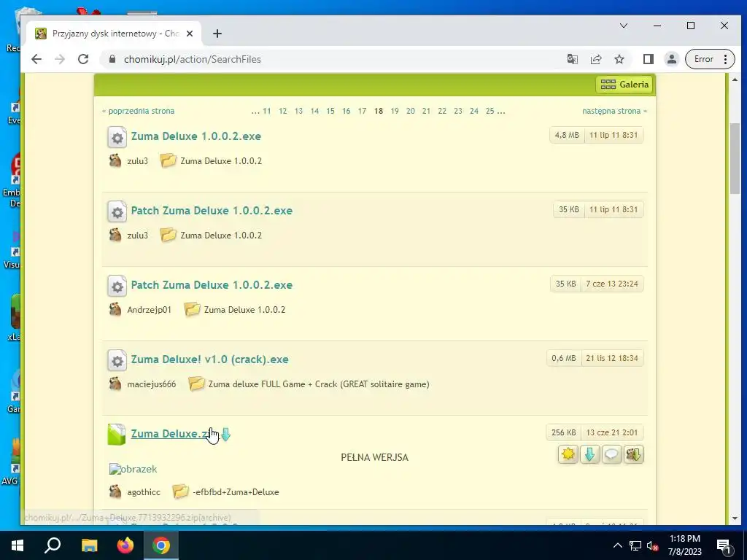747x560 pixels.
Task: Click the Translate page icon
Action: pos(572,59)
